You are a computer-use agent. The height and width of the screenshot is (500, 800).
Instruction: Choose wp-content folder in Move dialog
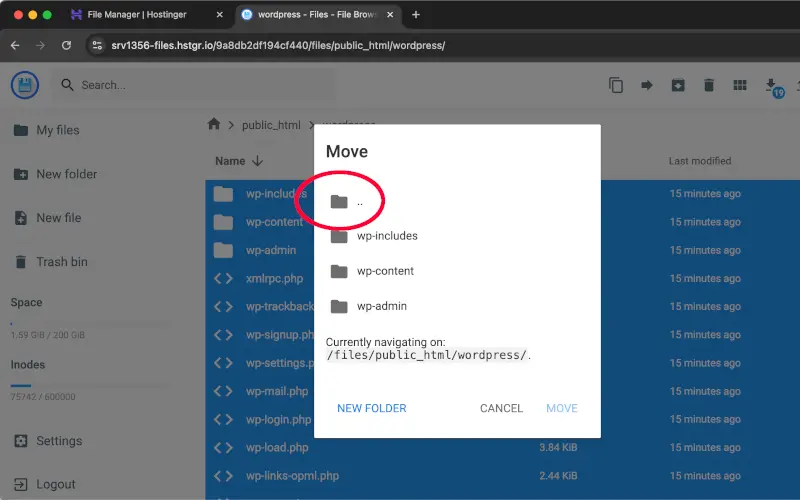[372, 271]
